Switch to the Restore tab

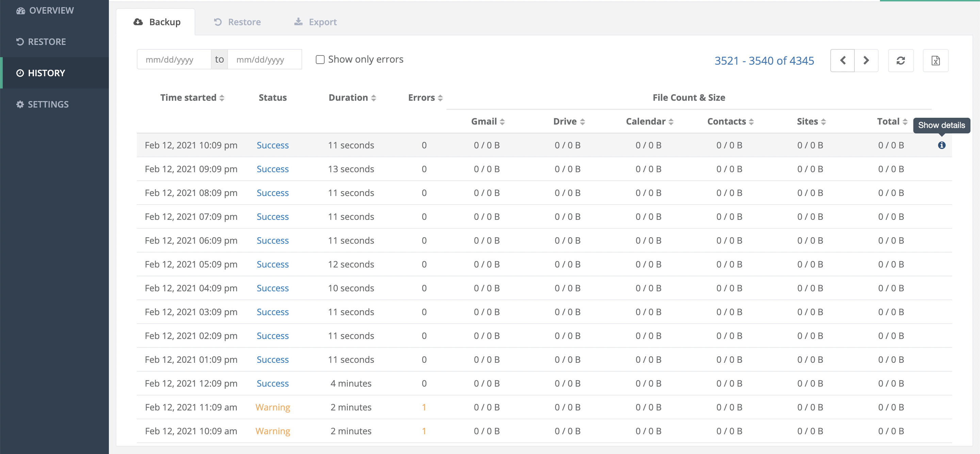pyautogui.click(x=237, y=22)
